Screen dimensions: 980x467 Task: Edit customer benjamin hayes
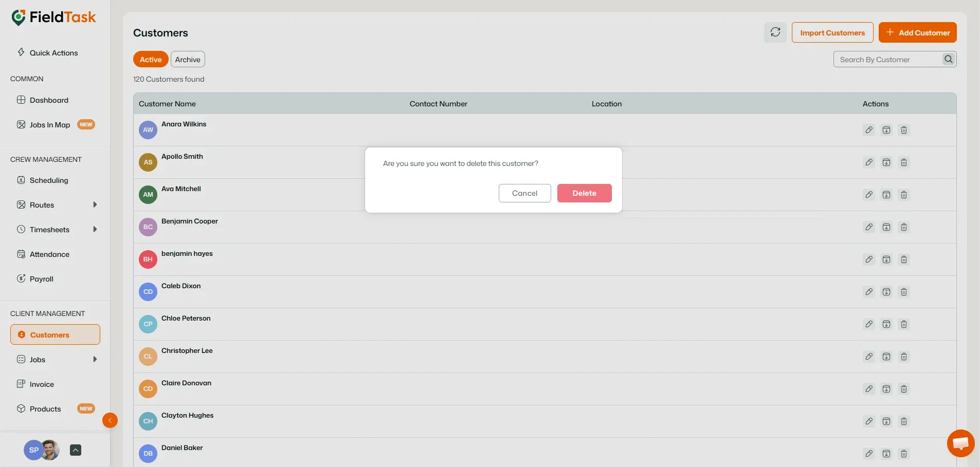(869, 259)
